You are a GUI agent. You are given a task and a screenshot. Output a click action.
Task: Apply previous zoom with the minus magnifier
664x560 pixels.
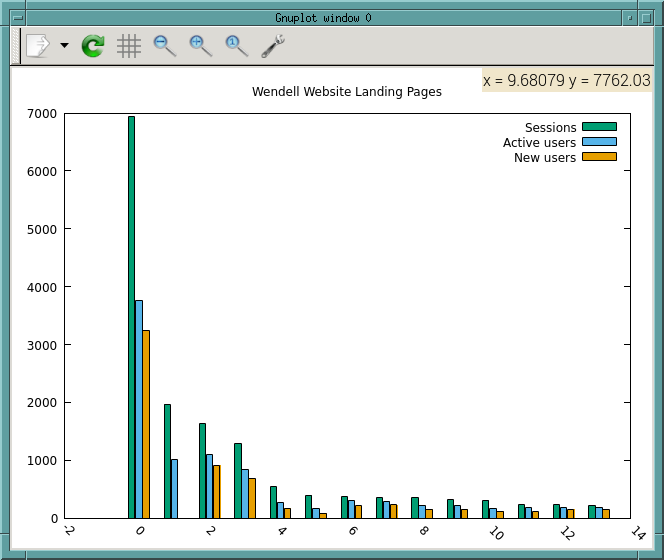[x=164, y=45]
